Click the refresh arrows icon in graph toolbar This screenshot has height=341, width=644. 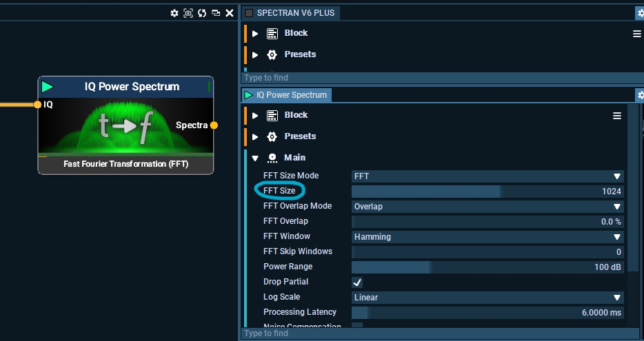[202, 13]
